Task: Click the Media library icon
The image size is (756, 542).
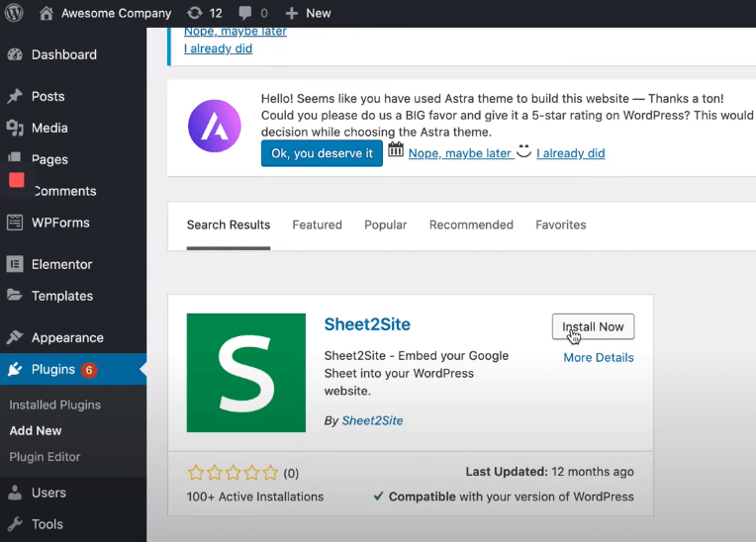Action: (x=15, y=128)
